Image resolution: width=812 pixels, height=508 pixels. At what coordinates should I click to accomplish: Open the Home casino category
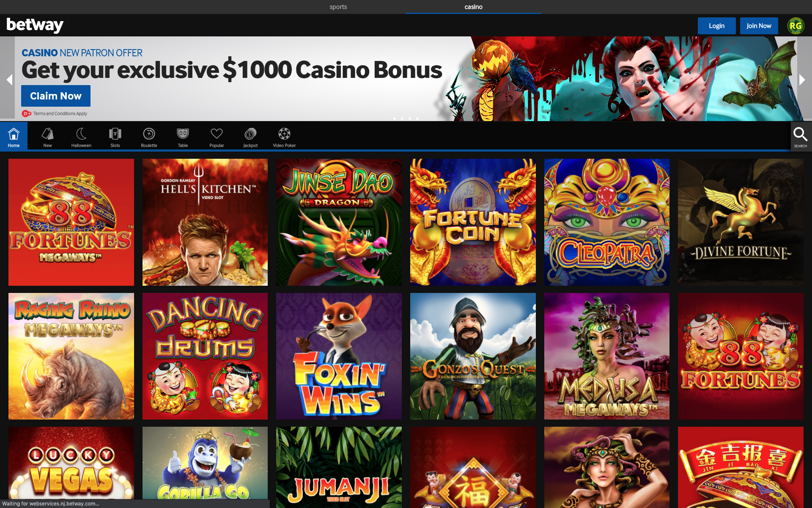14,136
